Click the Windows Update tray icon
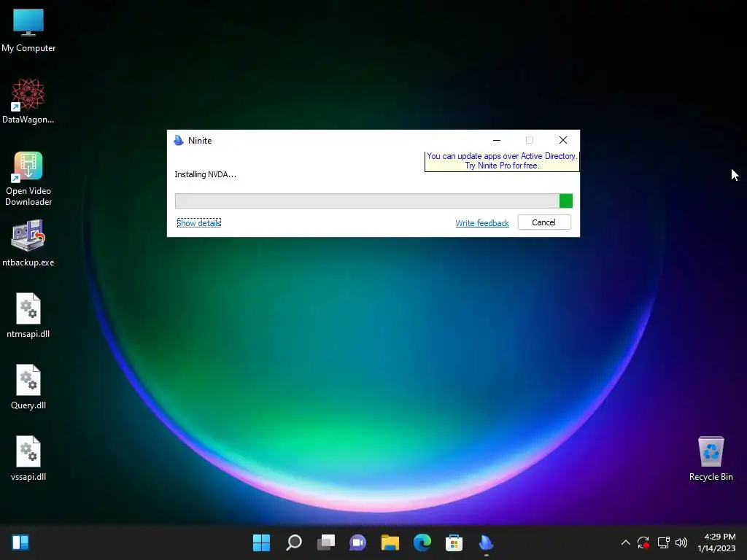 tap(643, 542)
